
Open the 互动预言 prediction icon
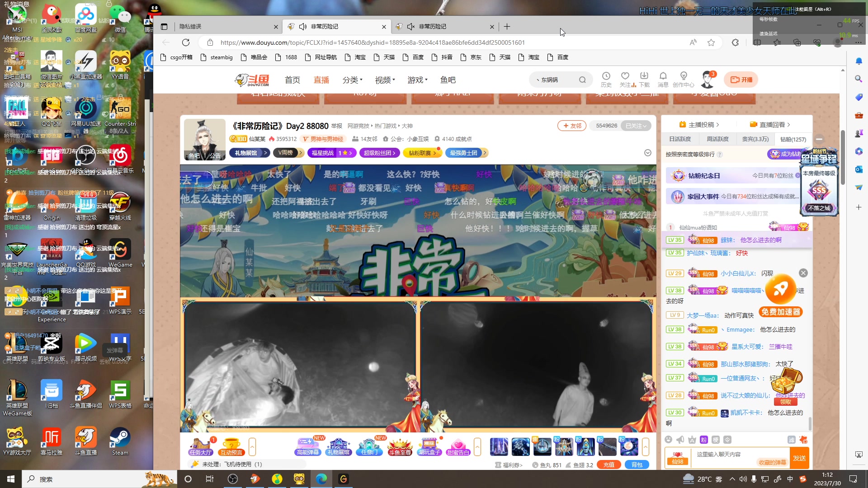(231, 446)
